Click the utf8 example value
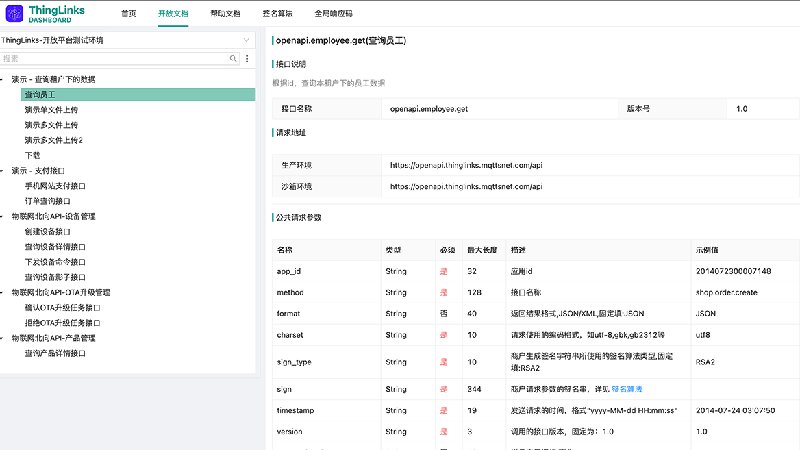Viewport: 800px width, 450px height. (703, 335)
